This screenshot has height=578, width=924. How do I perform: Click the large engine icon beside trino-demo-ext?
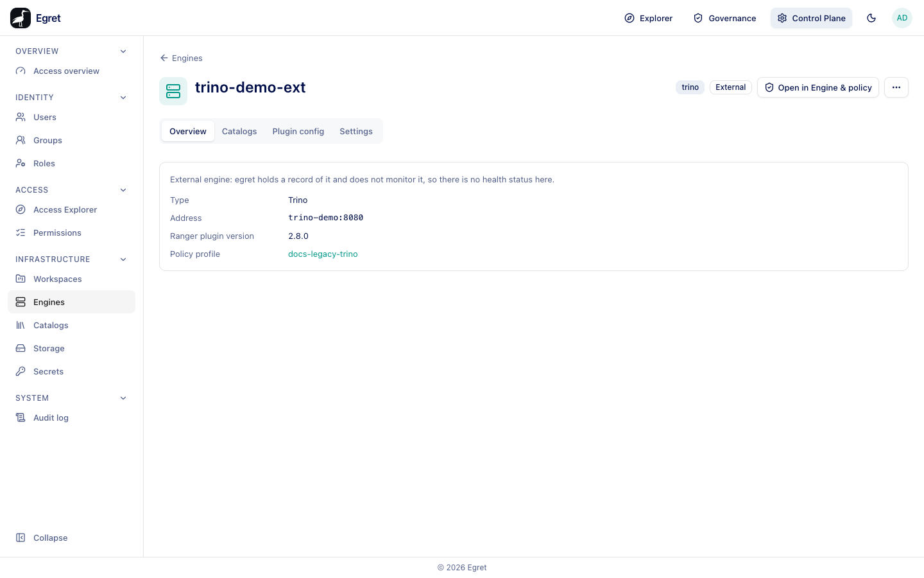173,91
